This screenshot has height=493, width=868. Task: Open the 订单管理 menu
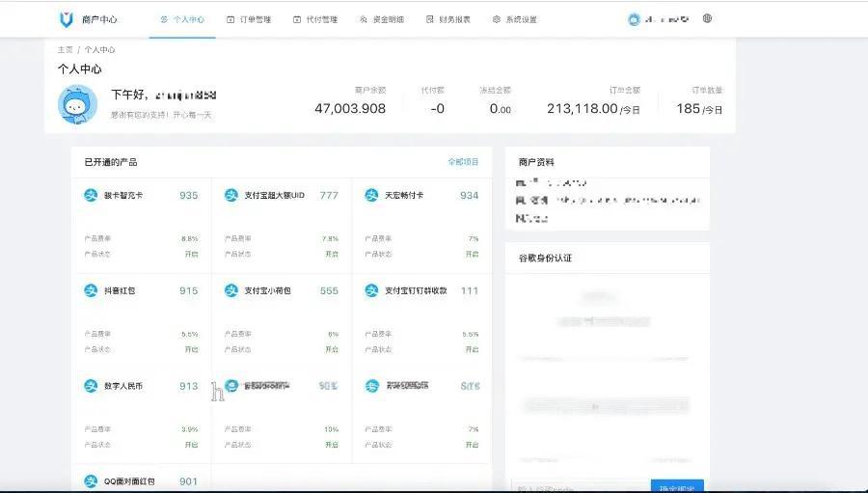pyautogui.click(x=249, y=19)
